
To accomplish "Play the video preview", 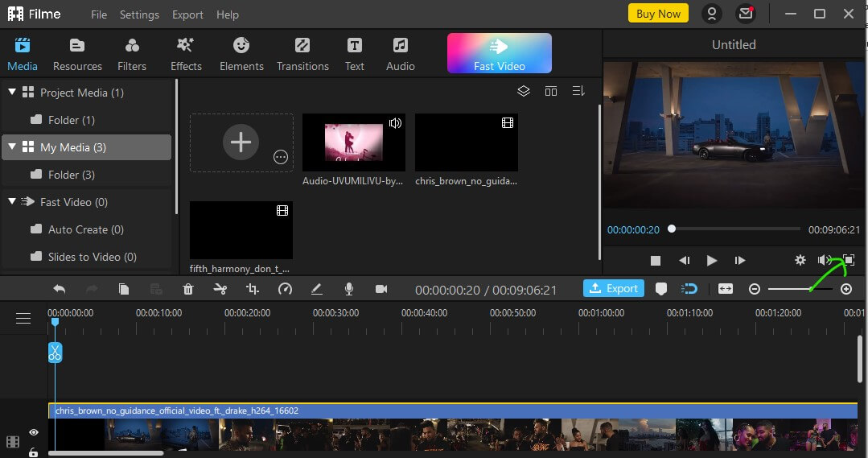I will (x=712, y=260).
